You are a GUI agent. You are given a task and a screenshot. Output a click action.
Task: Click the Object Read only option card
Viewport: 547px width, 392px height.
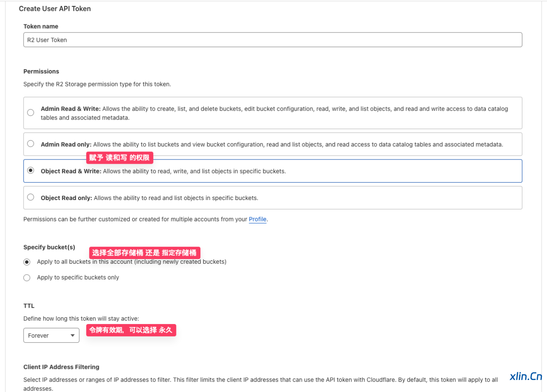point(273,197)
